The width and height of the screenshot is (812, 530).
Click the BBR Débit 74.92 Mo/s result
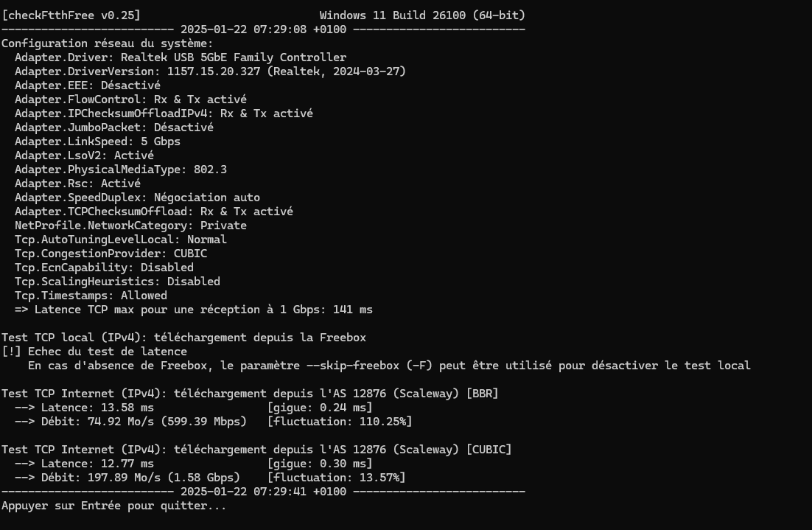pos(130,421)
